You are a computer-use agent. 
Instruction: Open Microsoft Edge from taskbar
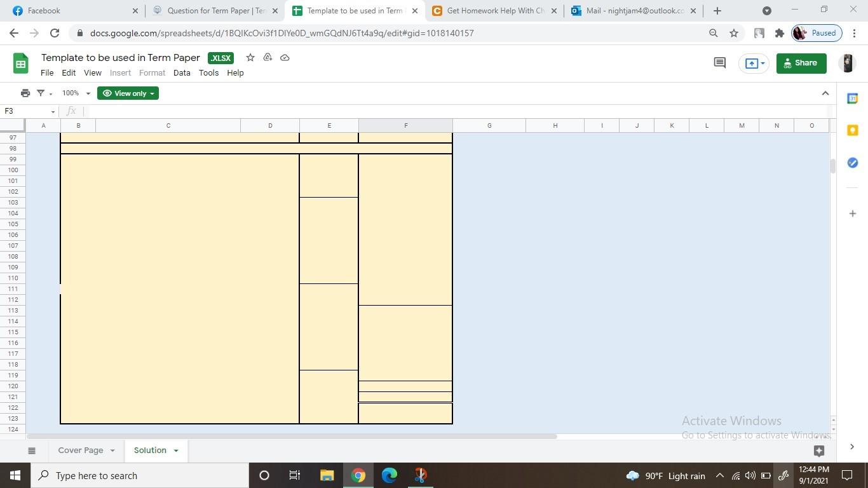390,475
